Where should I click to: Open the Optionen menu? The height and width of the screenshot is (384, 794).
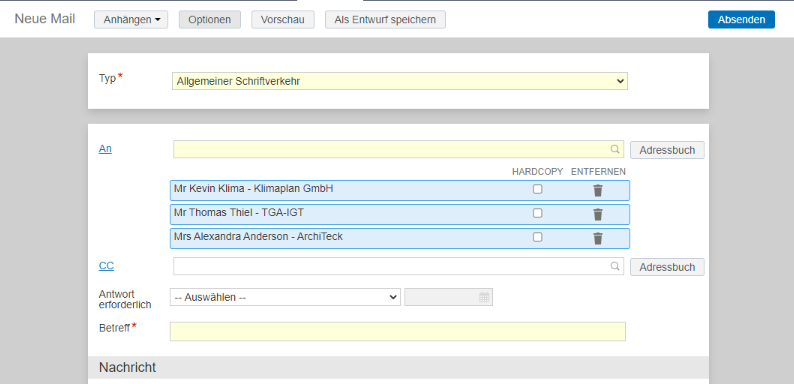pyautogui.click(x=210, y=20)
